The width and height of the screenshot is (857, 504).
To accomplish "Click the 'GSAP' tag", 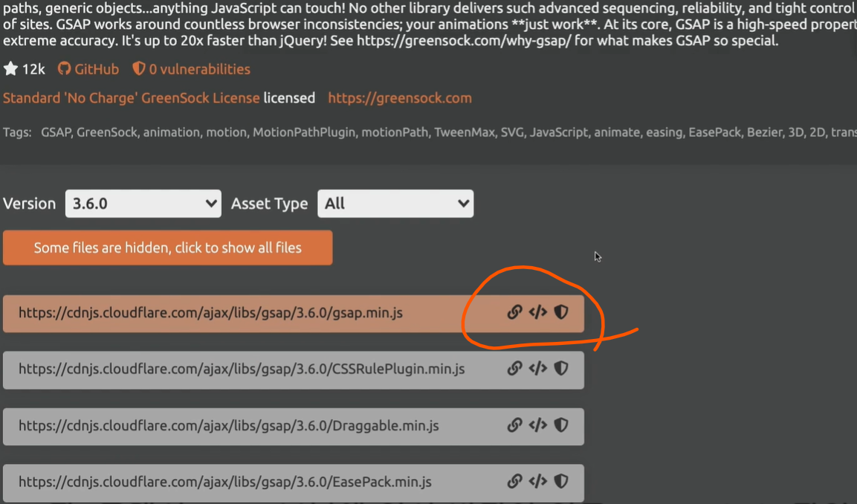I will coord(56,132).
